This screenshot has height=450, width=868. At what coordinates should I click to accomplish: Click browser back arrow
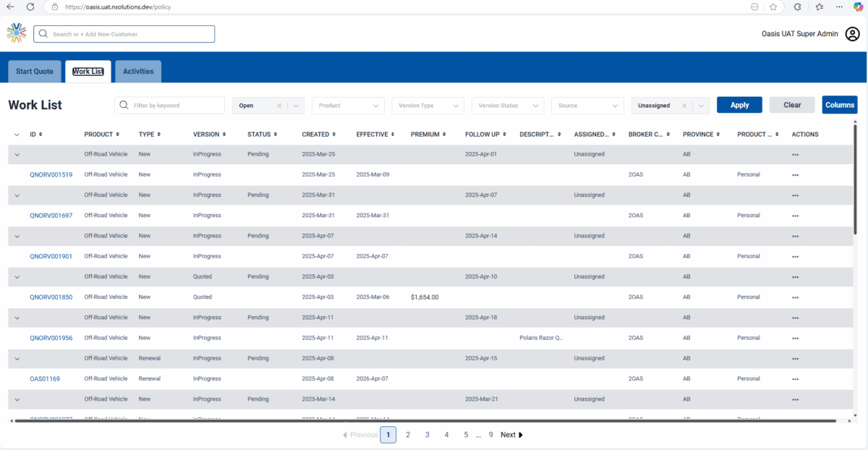coord(10,7)
